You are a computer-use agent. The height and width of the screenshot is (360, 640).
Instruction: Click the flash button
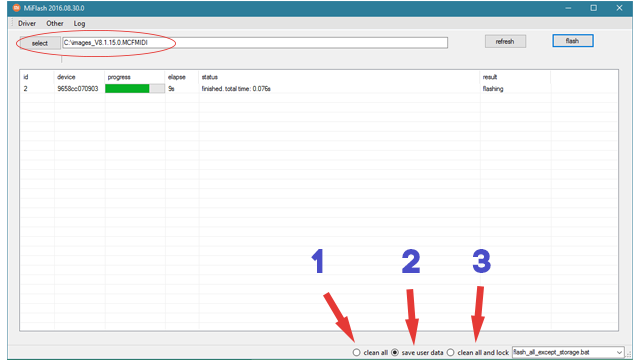573,41
